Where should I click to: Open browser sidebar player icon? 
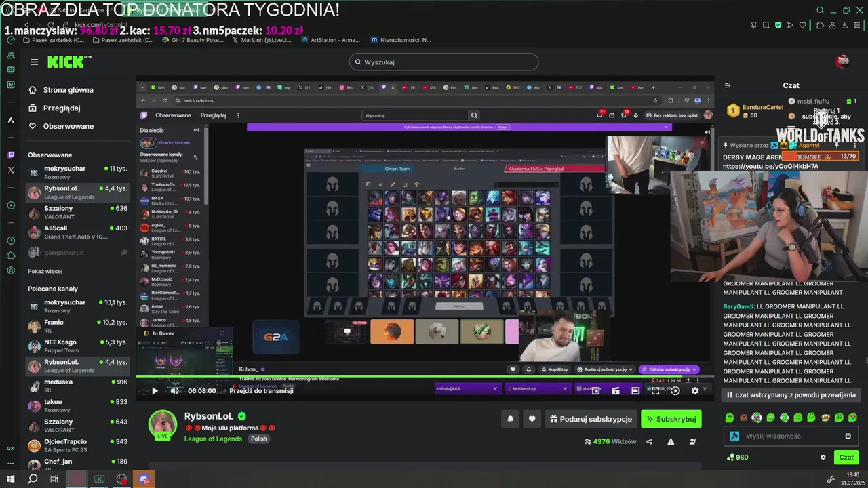[x=11, y=205]
